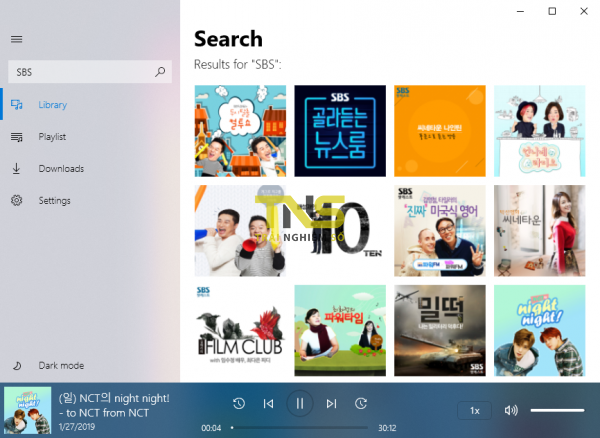Open the 파워타임 podcast tile

pyautogui.click(x=340, y=331)
